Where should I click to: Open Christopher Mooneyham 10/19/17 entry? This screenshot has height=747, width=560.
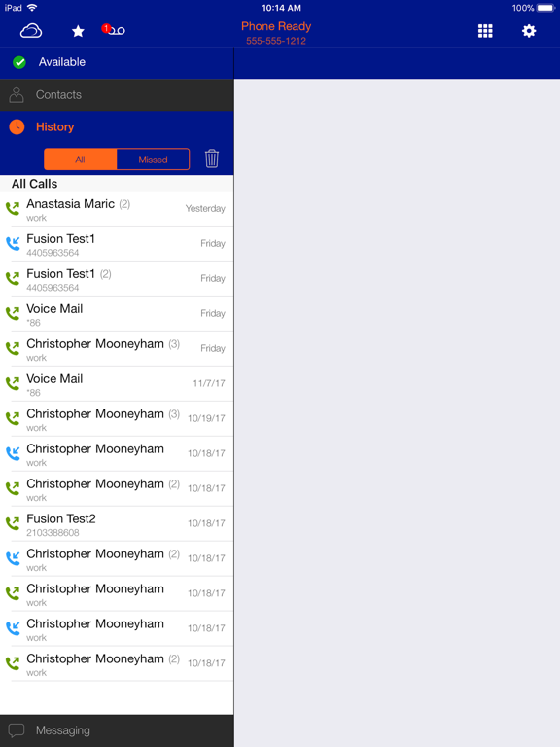(x=117, y=418)
